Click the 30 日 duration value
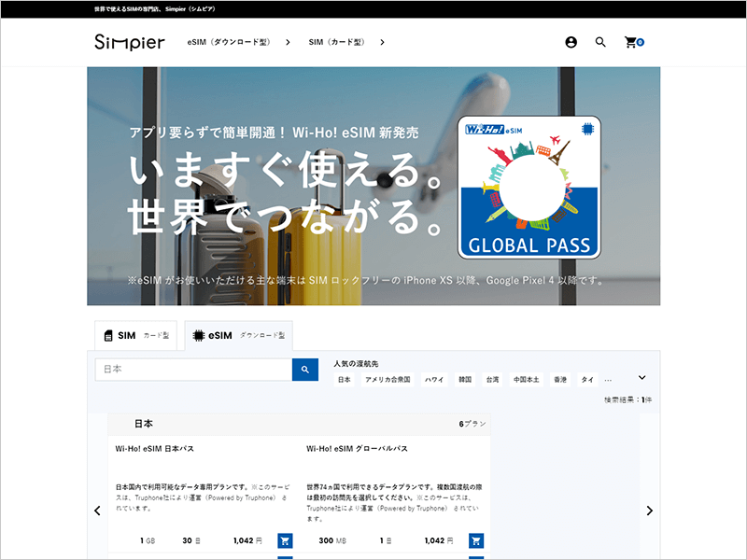This screenshot has width=747, height=560. (x=191, y=540)
